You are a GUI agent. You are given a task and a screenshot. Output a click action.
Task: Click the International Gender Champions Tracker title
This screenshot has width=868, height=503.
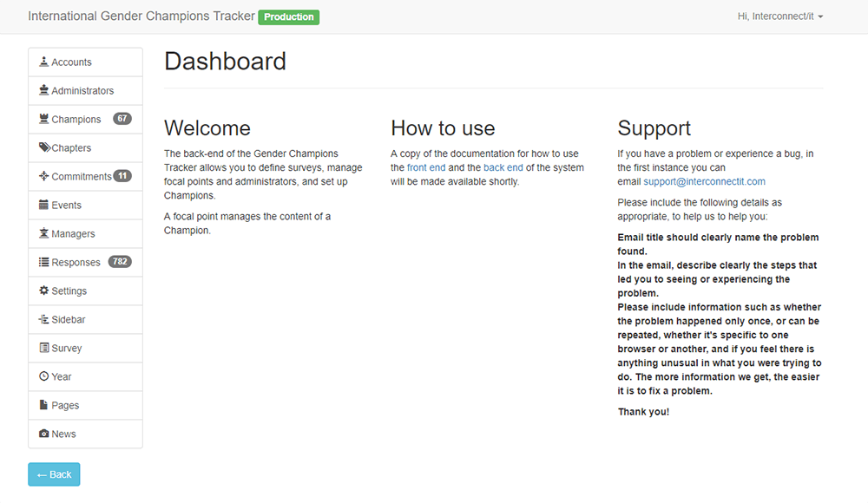[141, 16]
